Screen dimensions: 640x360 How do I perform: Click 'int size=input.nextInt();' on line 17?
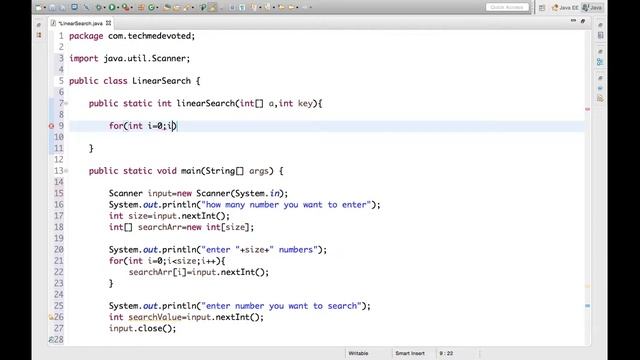(x=169, y=216)
